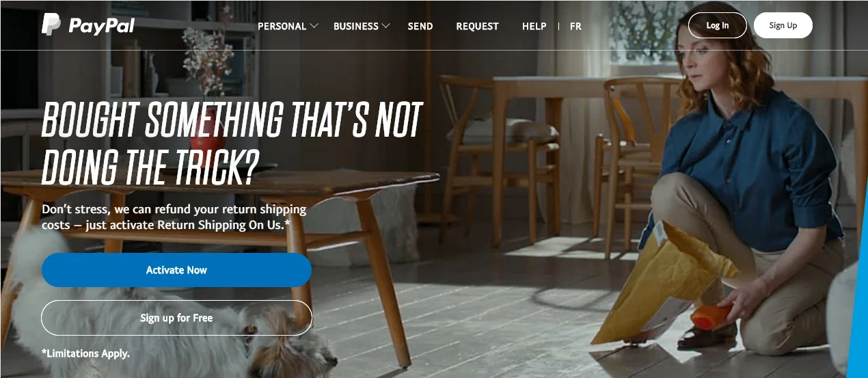
Task: Select REQUEST in the navigation bar
Action: 478,26
